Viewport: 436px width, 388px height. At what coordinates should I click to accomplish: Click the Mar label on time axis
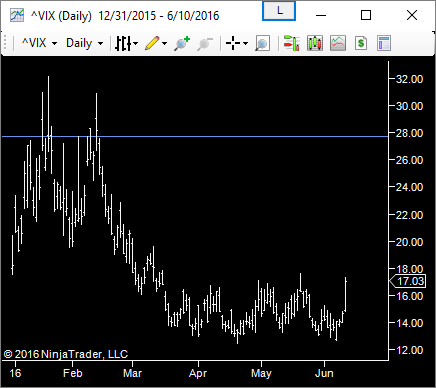pyautogui.click(x=132, y=373)
